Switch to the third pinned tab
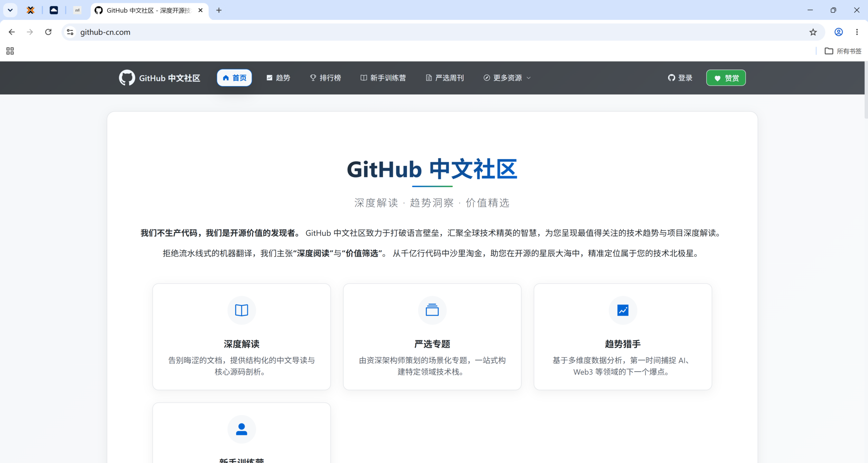The width and height of the screenshot is (868, 463). [77, 10]
